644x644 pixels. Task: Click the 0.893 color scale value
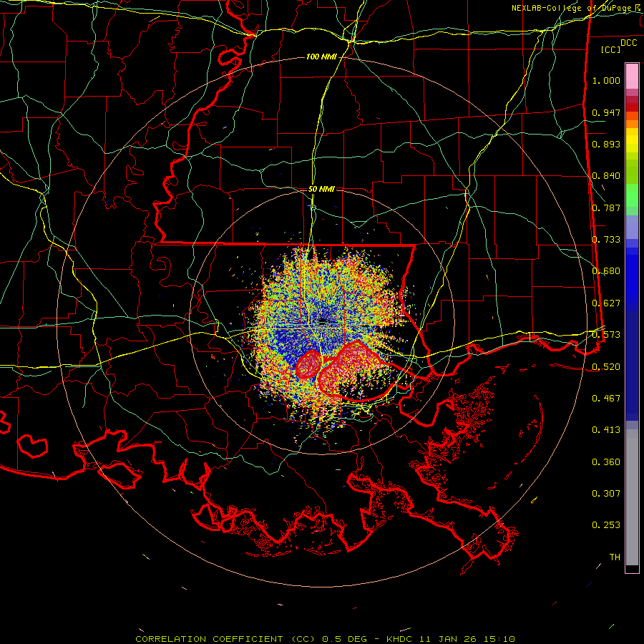(x=606, y=144)
